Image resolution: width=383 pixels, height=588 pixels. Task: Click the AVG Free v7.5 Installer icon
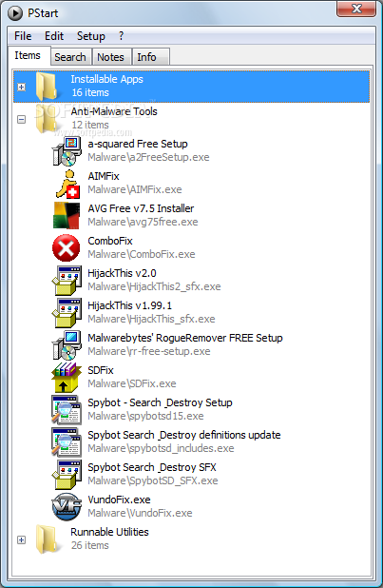67,216
